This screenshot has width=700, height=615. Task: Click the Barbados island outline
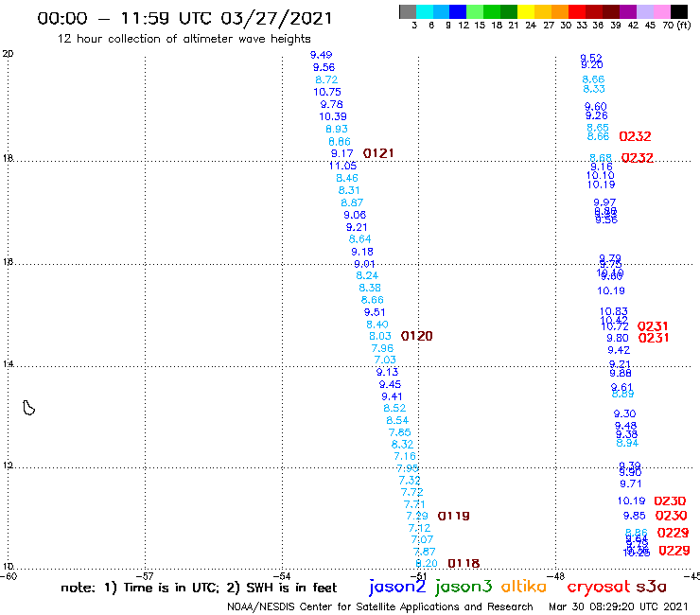pyautogui.click(x=28, y=408)
